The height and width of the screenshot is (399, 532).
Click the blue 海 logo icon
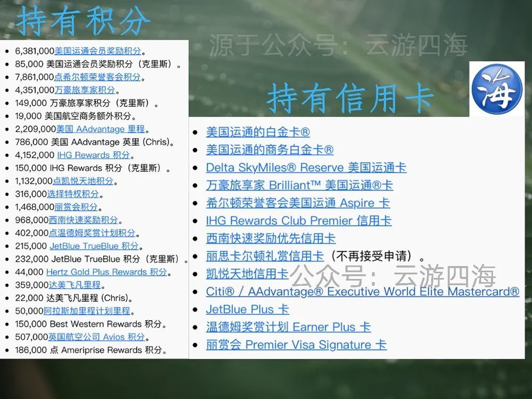pos(497,89)
